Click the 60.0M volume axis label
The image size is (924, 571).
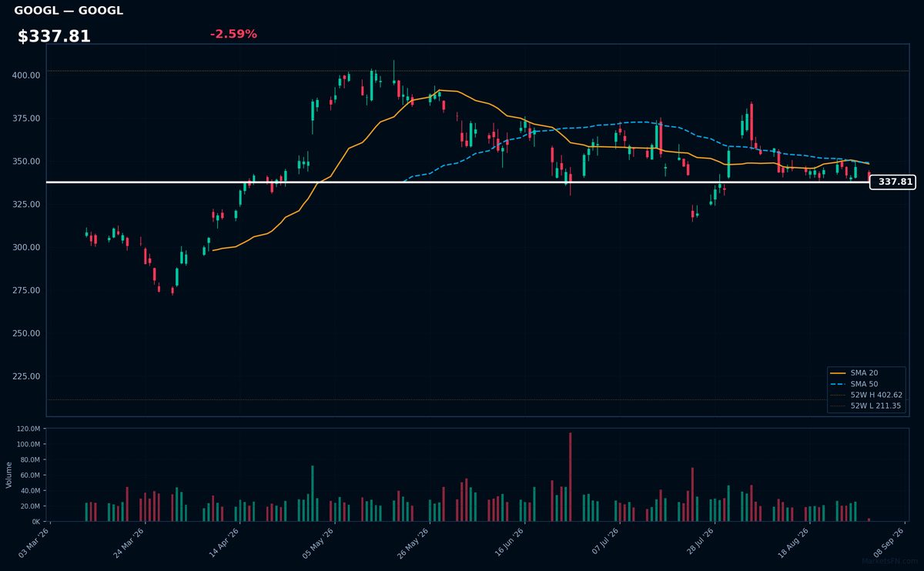coord(31,476)
